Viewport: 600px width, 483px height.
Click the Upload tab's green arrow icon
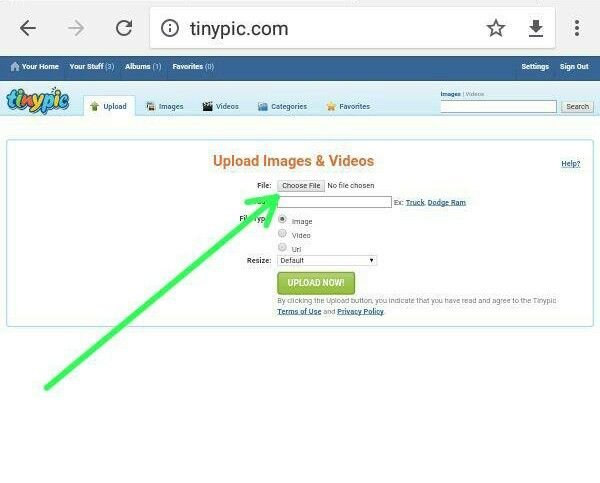click(x=95, y=106)
